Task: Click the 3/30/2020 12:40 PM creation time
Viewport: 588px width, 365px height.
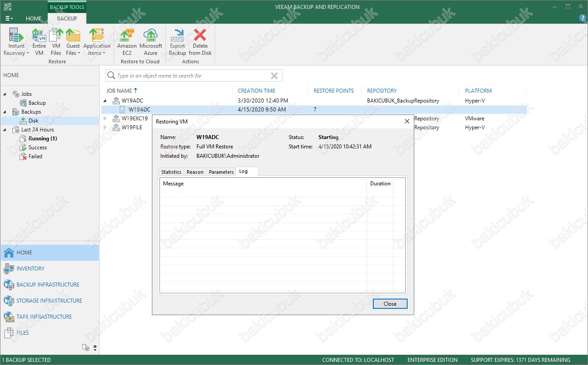Action: pos(263,101)
